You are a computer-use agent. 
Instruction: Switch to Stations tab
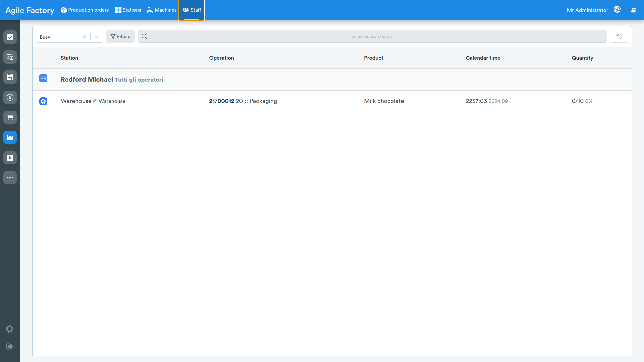(128, 10)
